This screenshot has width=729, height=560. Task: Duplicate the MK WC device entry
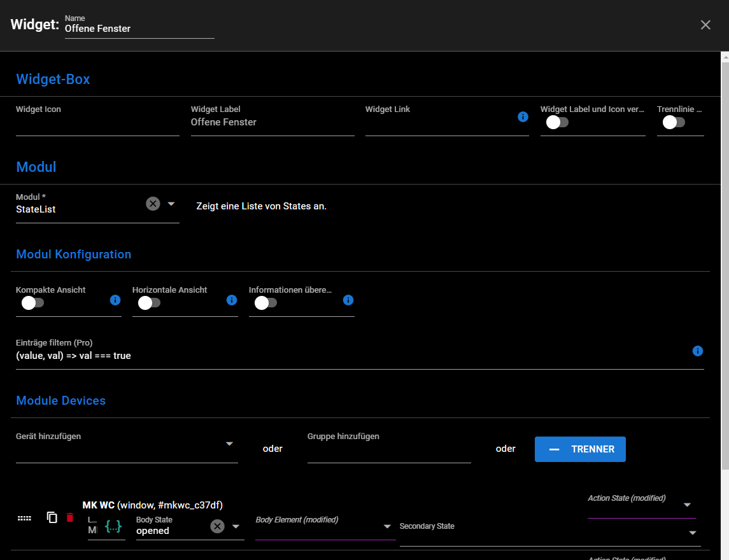52,517
